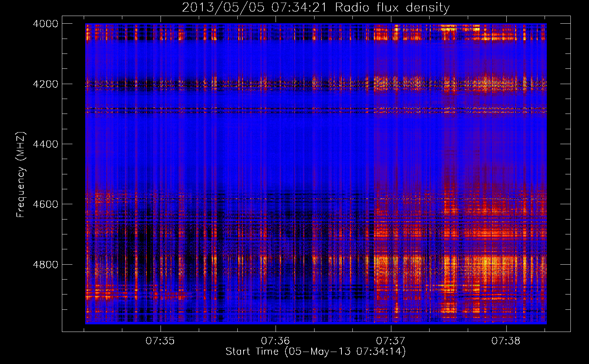
Task: Click the plot title '2013/05/05 07:34:21 Radio flux density'
Action: (316, 7)
